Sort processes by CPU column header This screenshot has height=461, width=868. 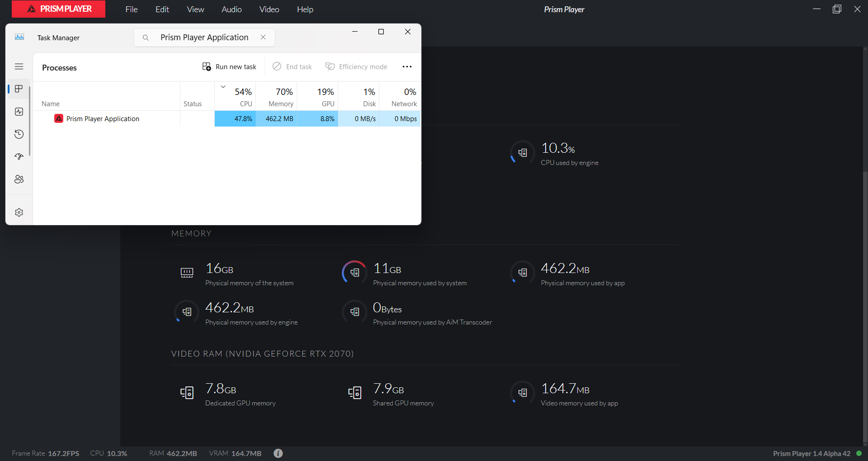point(235,97)
